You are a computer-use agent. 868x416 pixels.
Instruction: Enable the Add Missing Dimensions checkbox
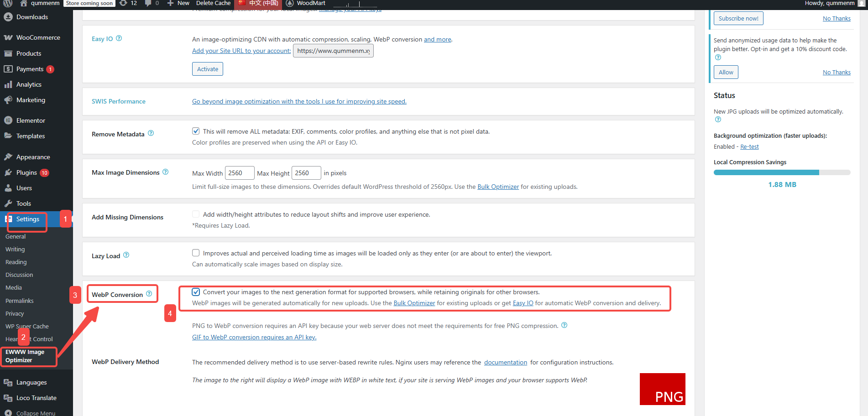pos(196,214)
